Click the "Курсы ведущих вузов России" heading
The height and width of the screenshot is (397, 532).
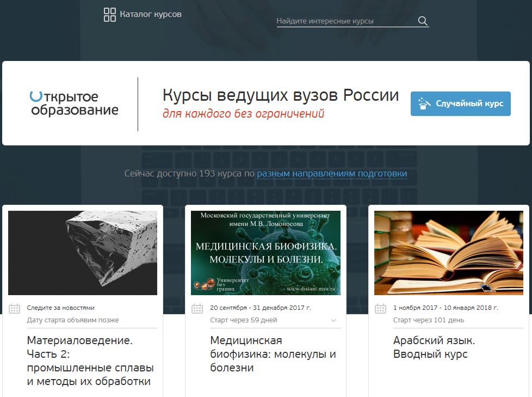point(281,95)
